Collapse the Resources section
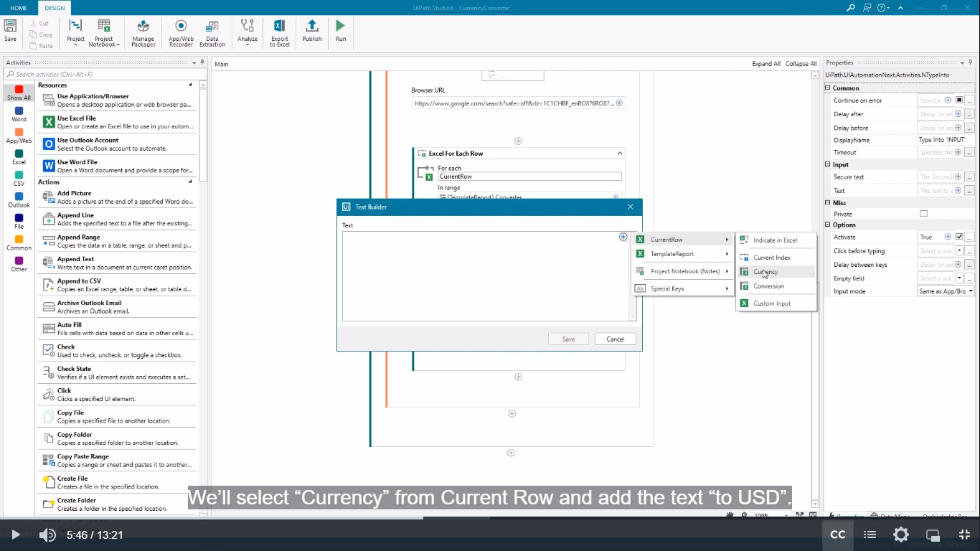The image size is (980, 551). click(190, 85)
